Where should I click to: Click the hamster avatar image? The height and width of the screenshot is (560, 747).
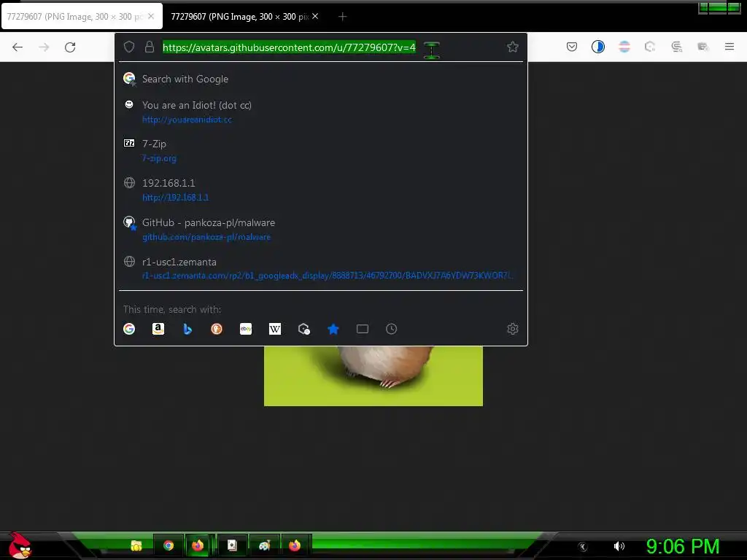tap(373, 376)
